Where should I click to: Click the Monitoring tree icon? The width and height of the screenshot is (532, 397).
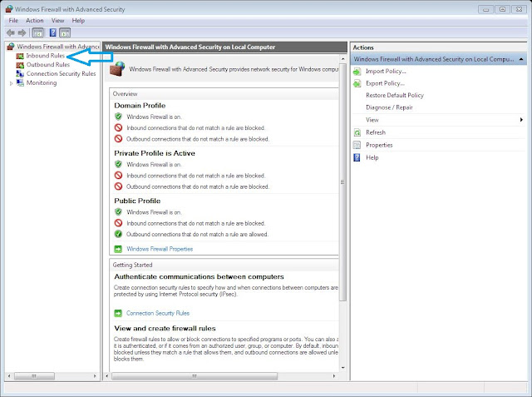[20, 83]
